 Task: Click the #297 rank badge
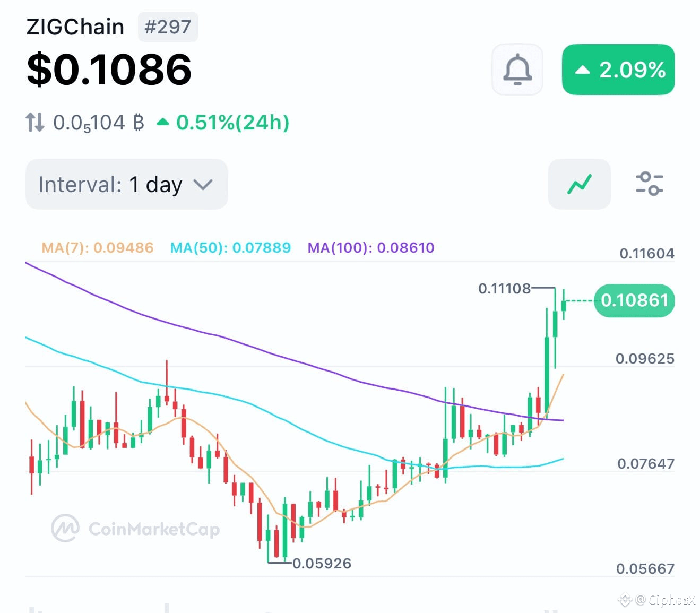pos(168,27)
